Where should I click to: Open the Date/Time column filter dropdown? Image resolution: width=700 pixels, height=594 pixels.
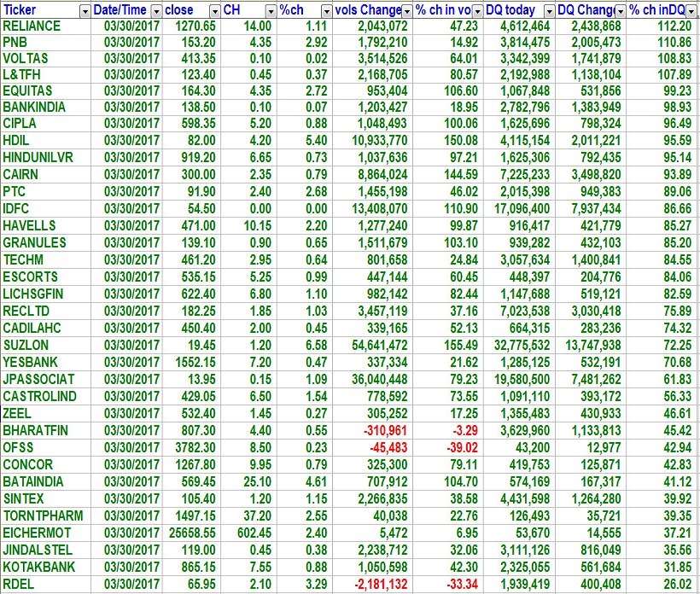click(156, 11)
